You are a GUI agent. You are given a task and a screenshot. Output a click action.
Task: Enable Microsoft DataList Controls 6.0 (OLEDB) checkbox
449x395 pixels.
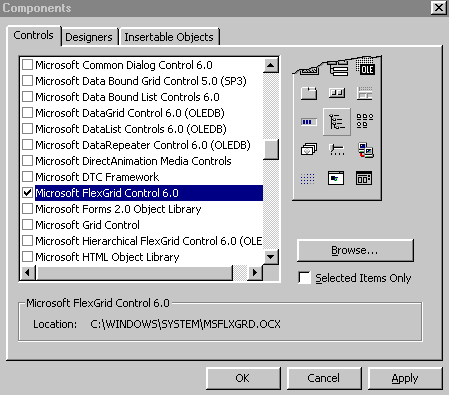point(27,129)
